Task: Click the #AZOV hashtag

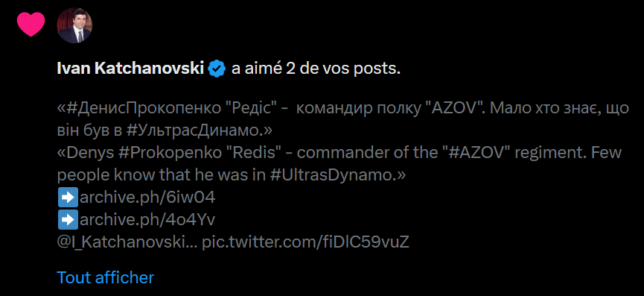Action: [474, 154]
